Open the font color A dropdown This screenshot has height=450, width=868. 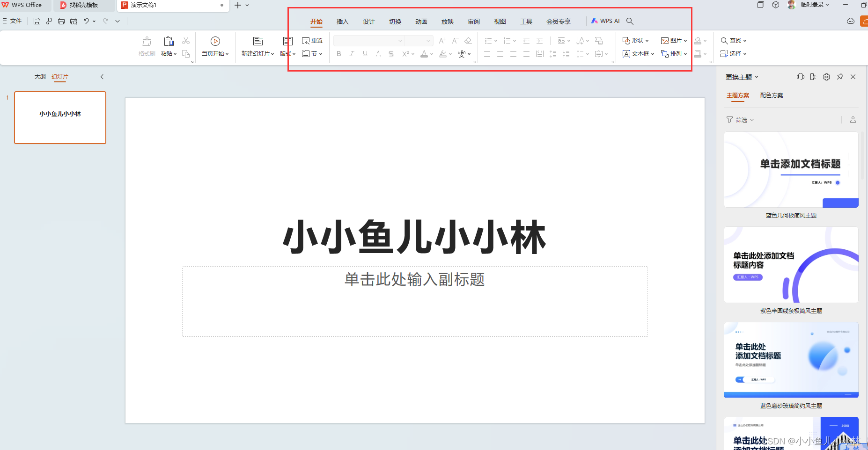tap(432, 54)
